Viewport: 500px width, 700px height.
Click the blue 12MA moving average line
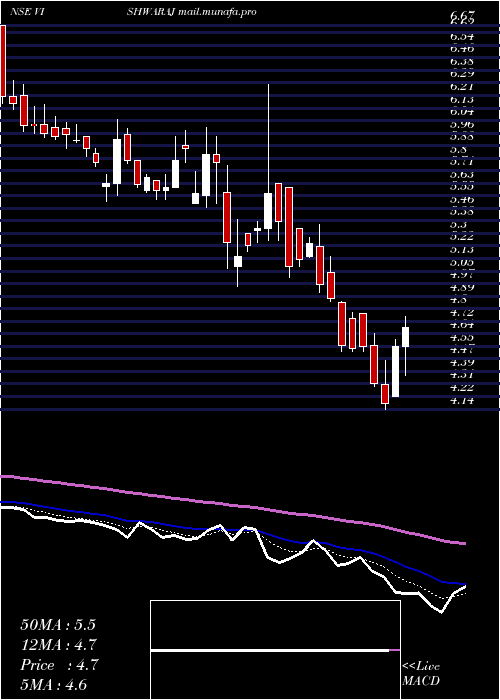tap(233, 531)
